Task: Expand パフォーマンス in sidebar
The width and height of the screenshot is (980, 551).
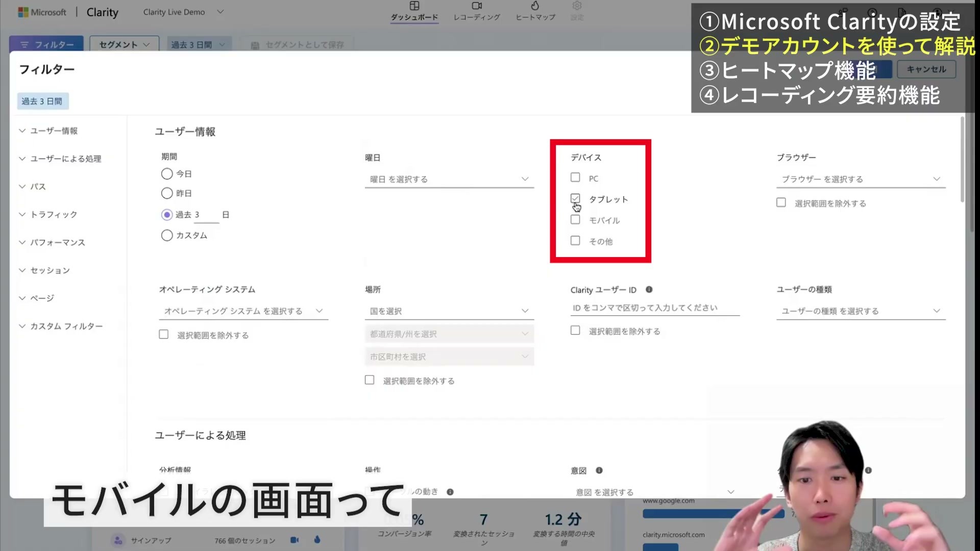Action: click(52, 242)
